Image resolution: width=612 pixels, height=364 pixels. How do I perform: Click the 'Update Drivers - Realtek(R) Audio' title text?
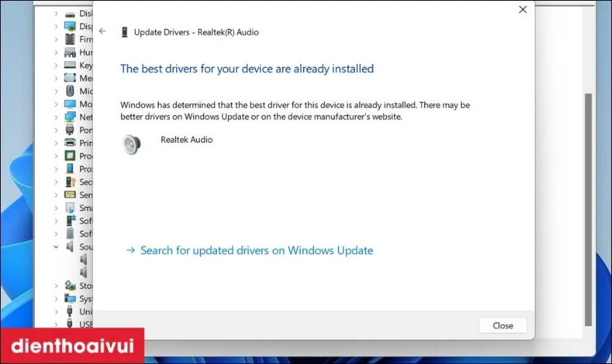(196, 32)
